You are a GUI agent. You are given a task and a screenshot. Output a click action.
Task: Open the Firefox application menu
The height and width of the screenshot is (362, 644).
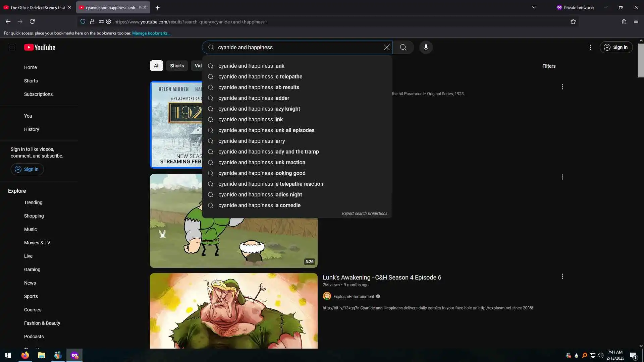tap(636, 22)
